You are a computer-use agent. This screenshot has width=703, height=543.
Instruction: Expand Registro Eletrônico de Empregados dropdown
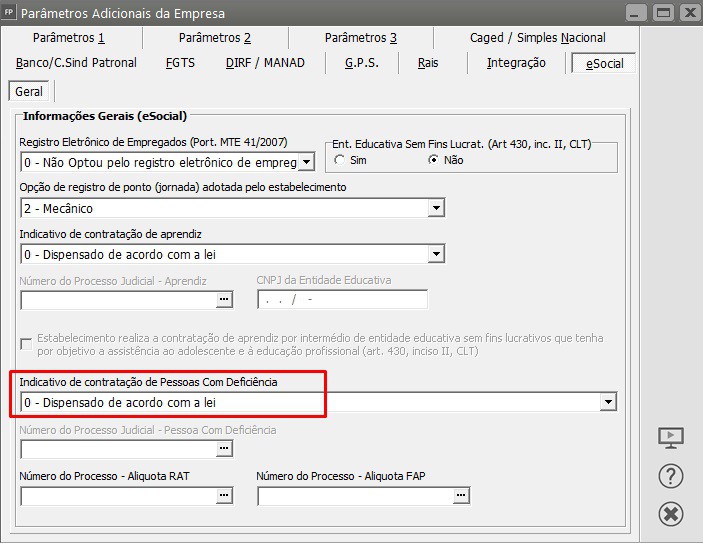click(306, 162)
